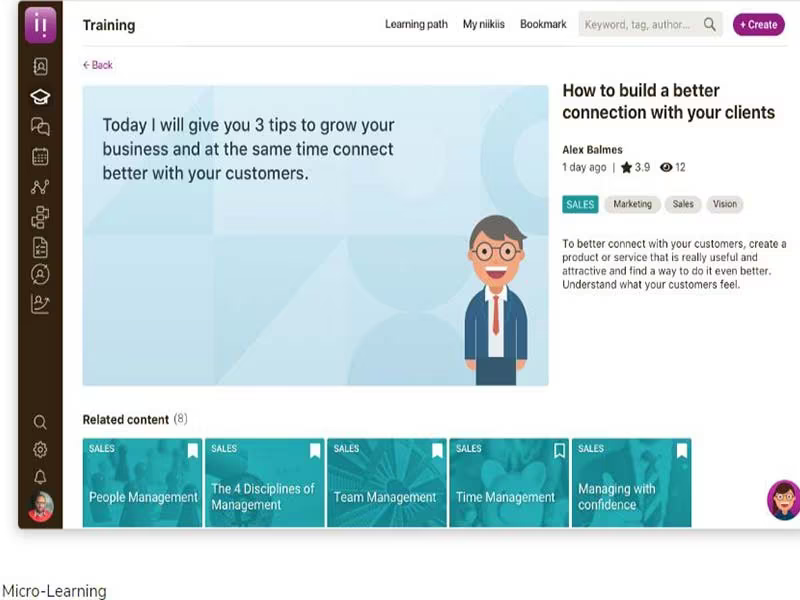Viewport: 800px width, 600px height.
Task: Toggle bookmark on People Management card
Action: 192,451
